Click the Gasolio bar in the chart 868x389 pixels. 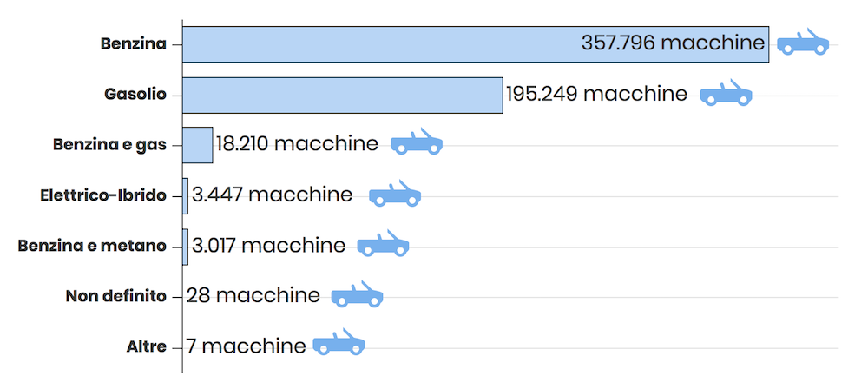(343, 96)
